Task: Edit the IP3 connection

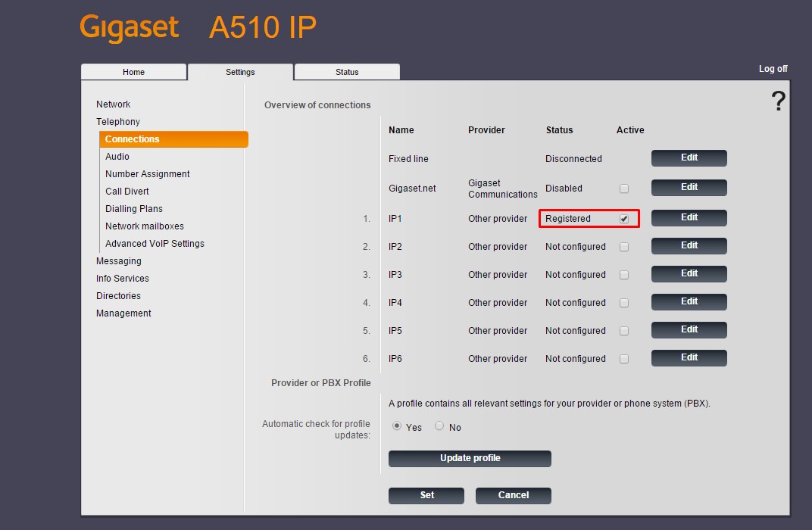Action: (x=689, y=274)
